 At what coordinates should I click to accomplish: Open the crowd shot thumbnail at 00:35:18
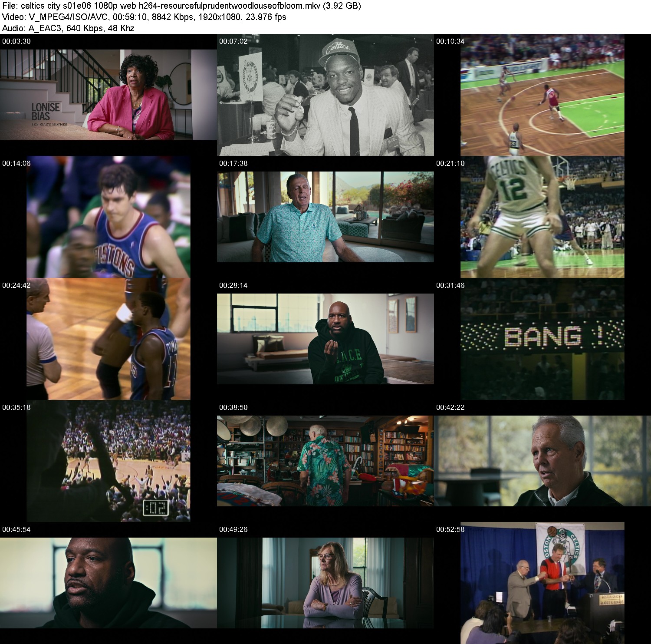(x=108, y=461)
